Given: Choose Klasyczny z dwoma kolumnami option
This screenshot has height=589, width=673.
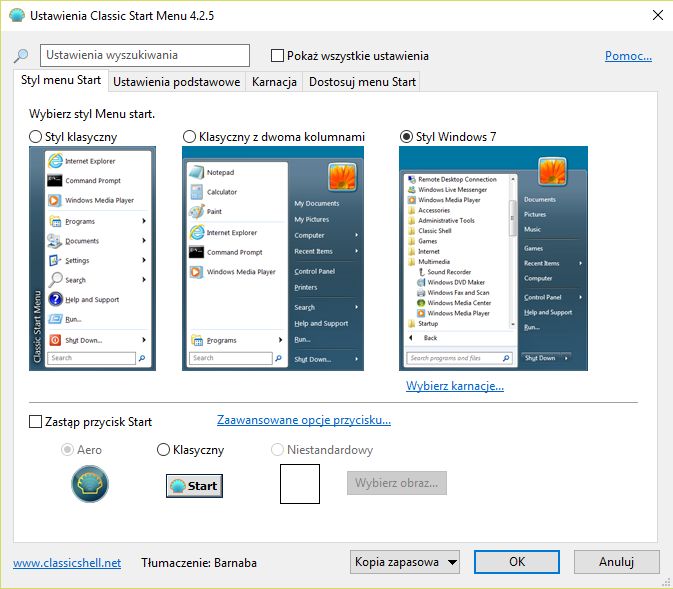Looking at the screenshot, I should 189,137.
